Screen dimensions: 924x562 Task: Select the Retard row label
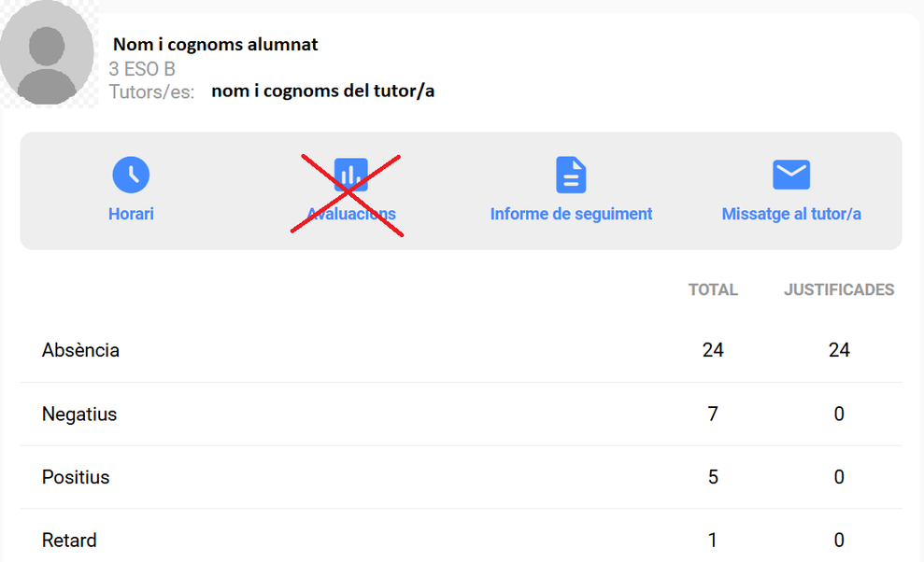click(x=69, y=540)
